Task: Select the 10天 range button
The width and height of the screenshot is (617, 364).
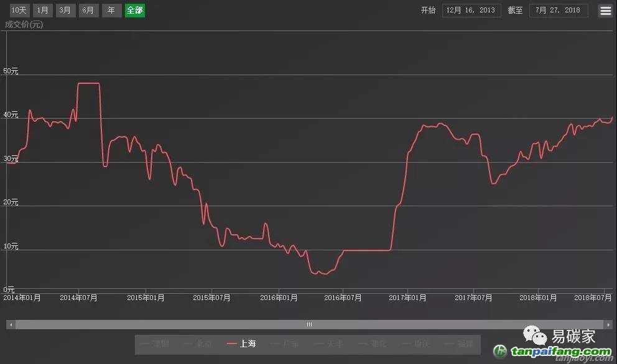Action: pyautogui.click(x=19, y=11)
